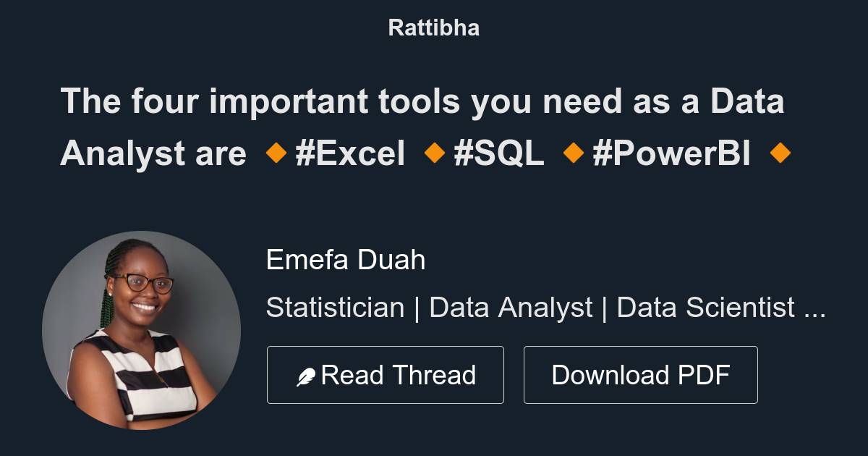Click the orange diamond before #SQL

(x=433, y=153)
